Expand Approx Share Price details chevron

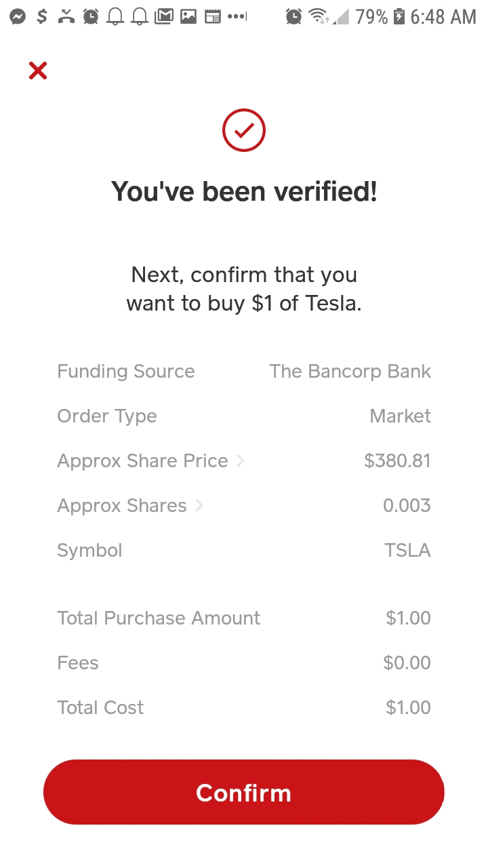tap(241, 461)
